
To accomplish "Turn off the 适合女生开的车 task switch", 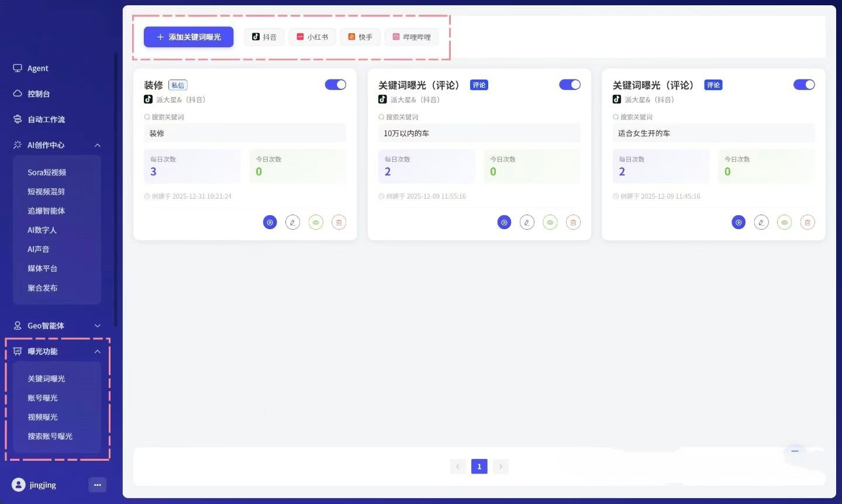I will 803,85.
